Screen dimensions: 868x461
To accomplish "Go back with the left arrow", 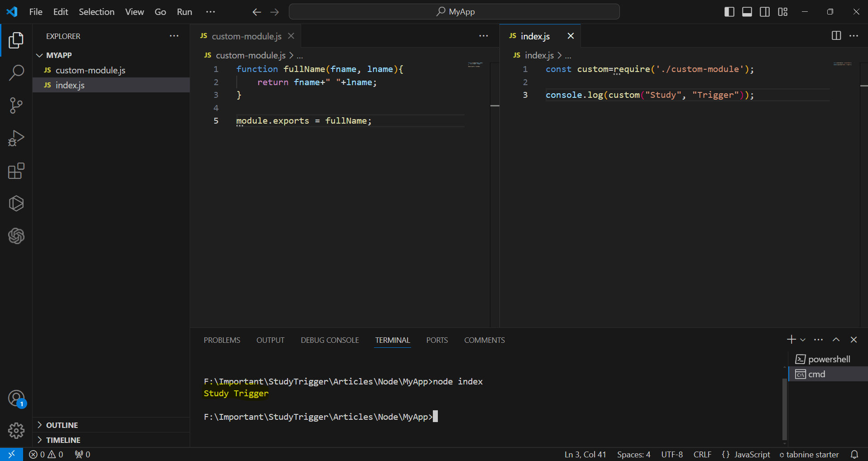I will (x=257, y=12).
